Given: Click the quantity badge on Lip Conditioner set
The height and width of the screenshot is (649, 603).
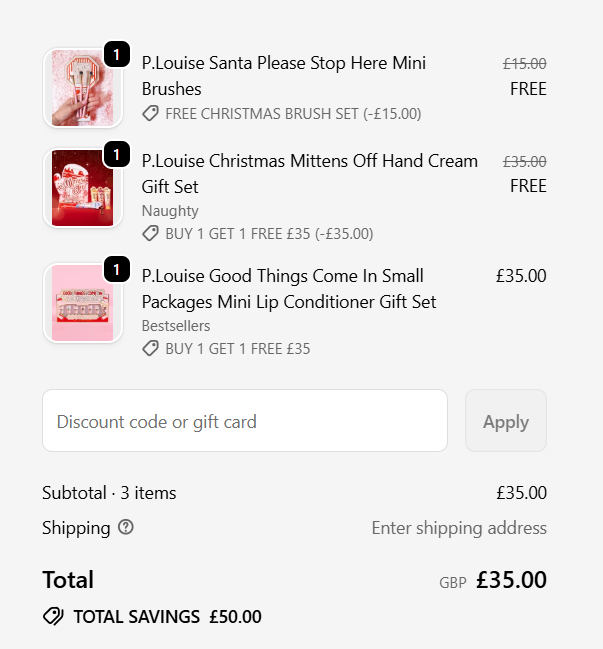Looking at the screenshot, I should (x=116, y=269).
